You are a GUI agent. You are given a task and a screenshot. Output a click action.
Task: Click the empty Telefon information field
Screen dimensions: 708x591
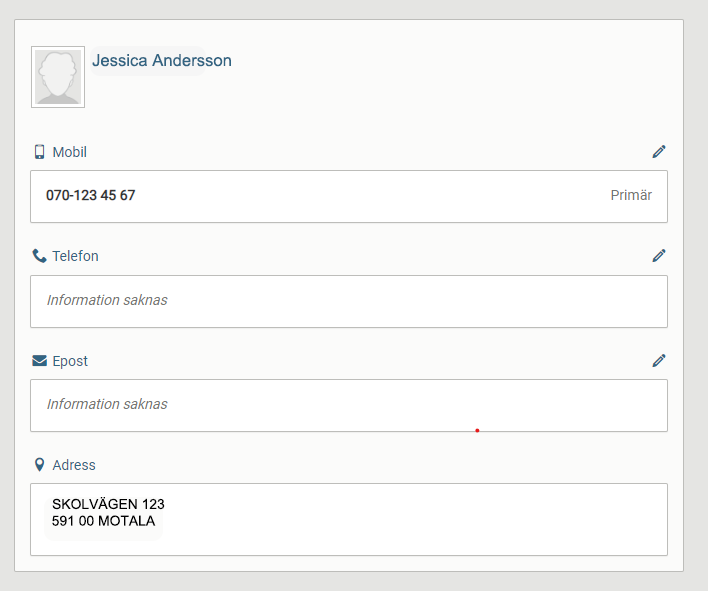coord(348,301)
